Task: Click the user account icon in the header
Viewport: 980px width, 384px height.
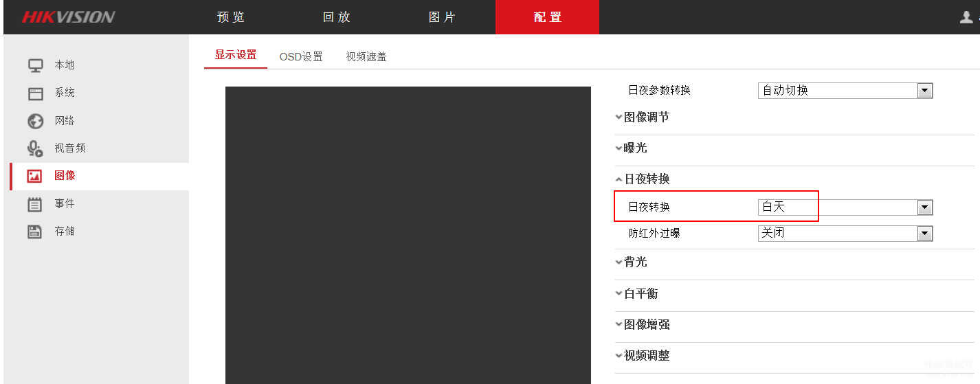Action: point(966,17)
